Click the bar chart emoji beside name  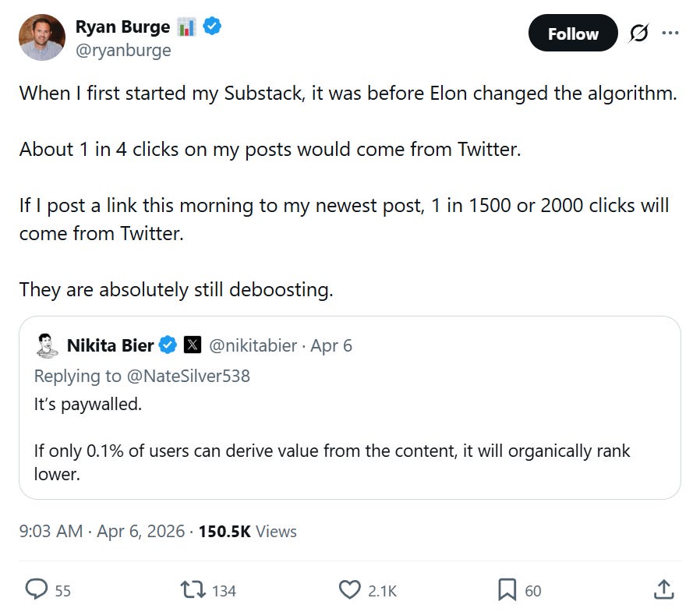[186, 27]
